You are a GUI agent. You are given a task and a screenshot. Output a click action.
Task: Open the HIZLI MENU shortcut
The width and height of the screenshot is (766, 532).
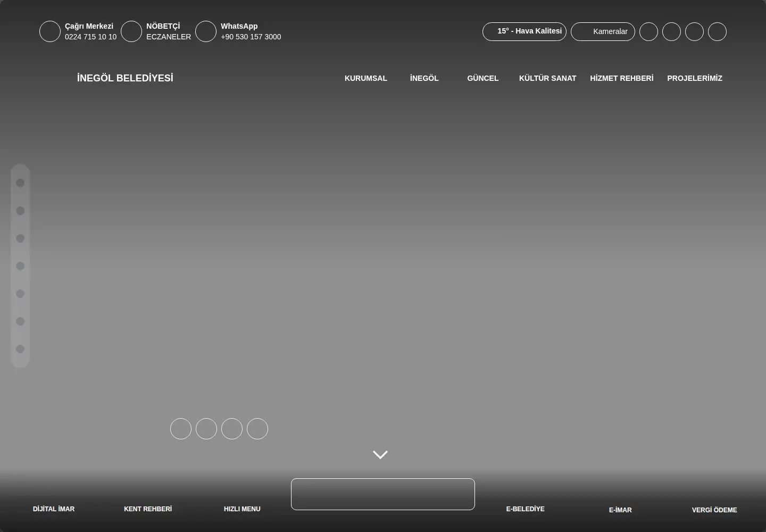coord(242,509)
